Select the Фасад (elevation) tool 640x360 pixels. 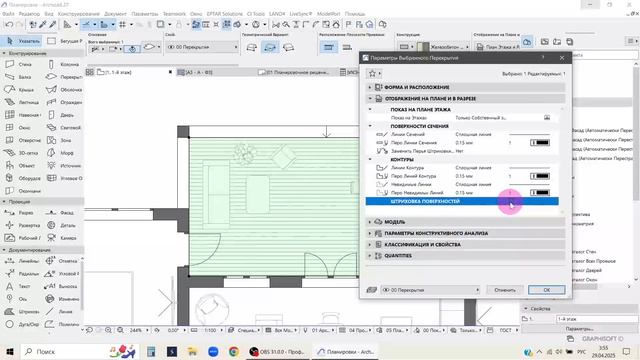tap(60, 212)
